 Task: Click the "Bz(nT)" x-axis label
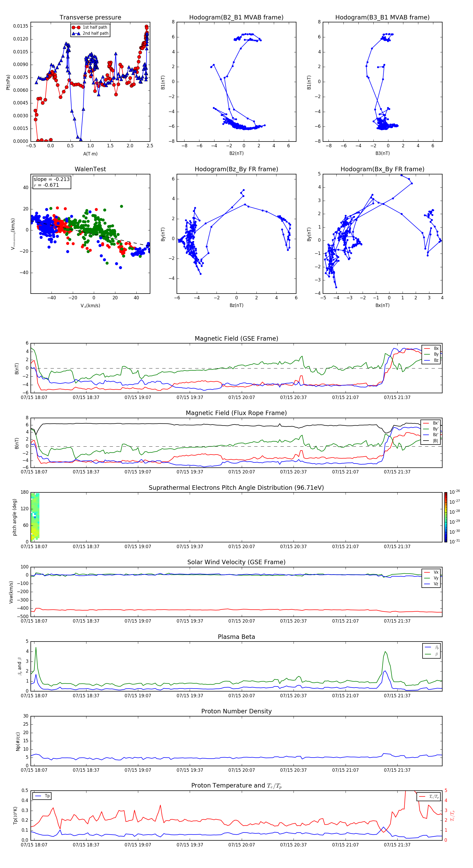(236, 305)
